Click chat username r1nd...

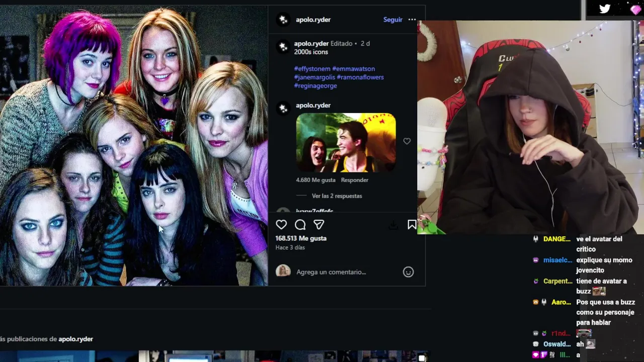coord(561,334)
